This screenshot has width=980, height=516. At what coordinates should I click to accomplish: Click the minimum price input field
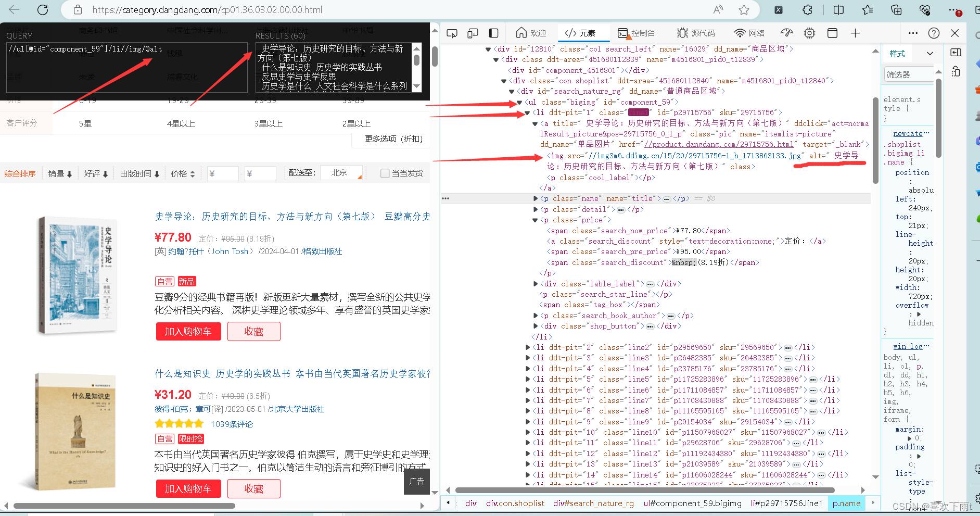point(223,173)
